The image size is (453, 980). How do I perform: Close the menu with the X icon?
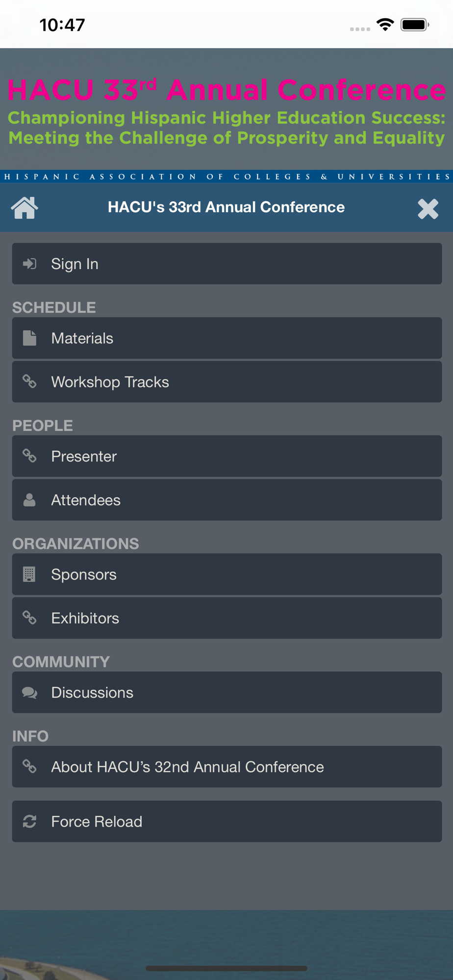(x=428, y=209)
